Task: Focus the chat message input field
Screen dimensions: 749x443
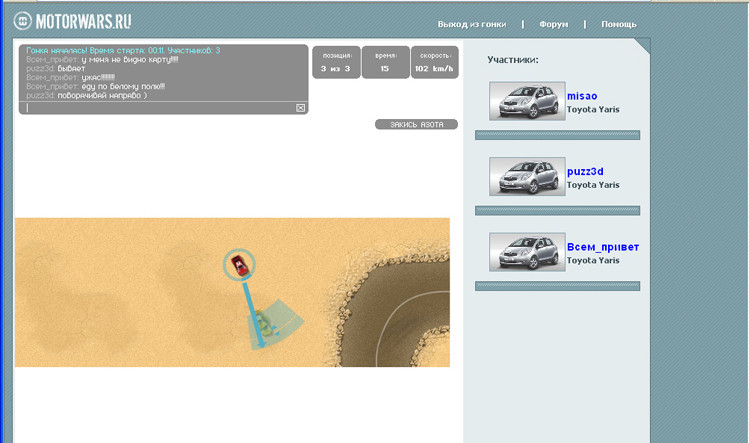Action: pos(160,108)
